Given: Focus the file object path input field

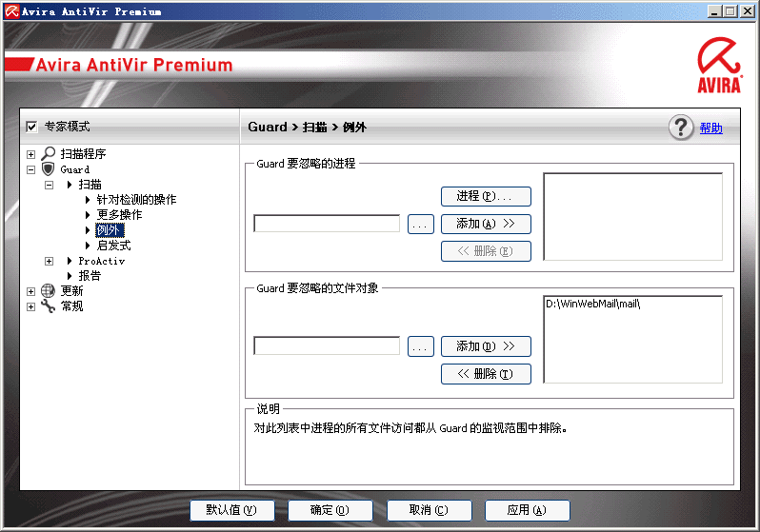Looking at the screenshot, I should [327, 346].
